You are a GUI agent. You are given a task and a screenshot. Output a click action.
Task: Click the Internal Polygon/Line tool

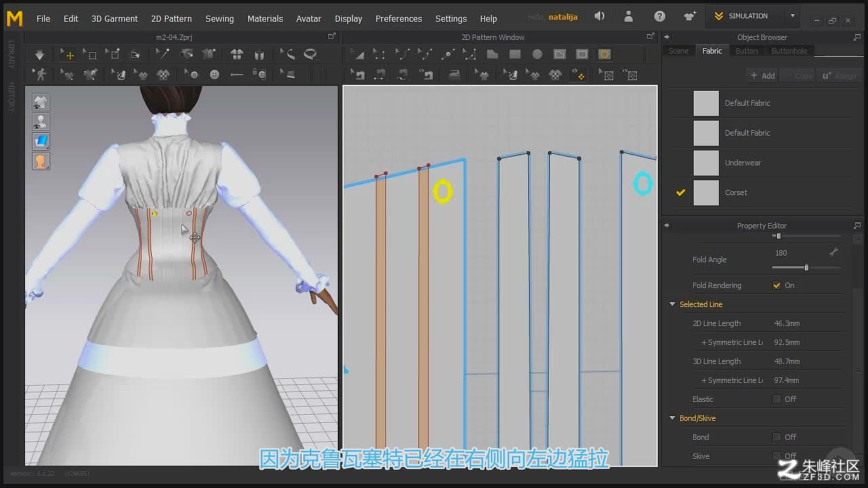tap(559, 54)
